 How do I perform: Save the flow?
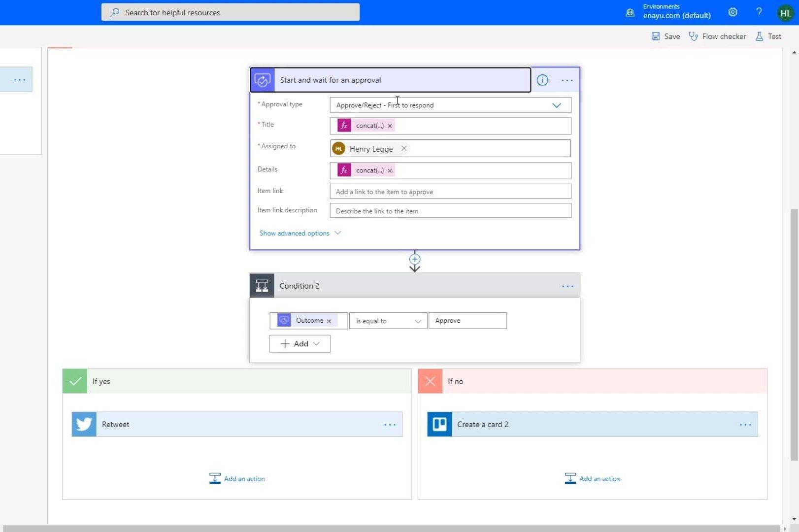(x=666, y=36)
